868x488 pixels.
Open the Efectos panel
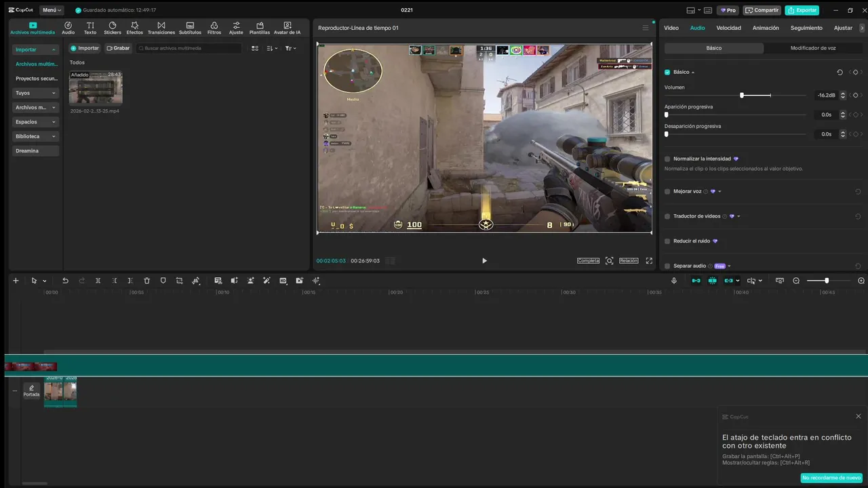point(134,28)
